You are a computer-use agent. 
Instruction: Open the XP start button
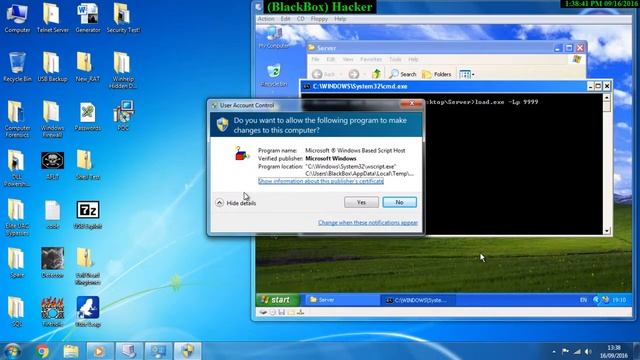(x=278, y=300)
